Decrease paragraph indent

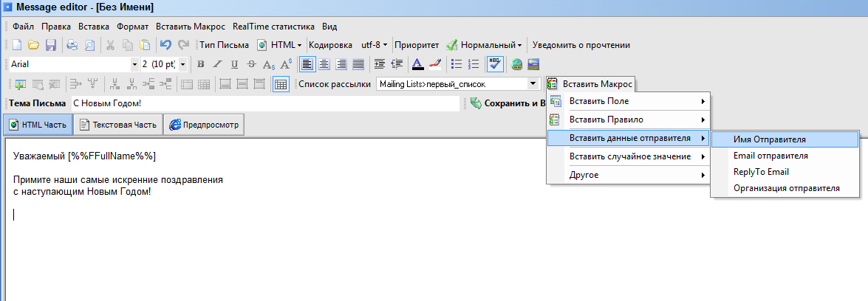[x=397, y=64]
